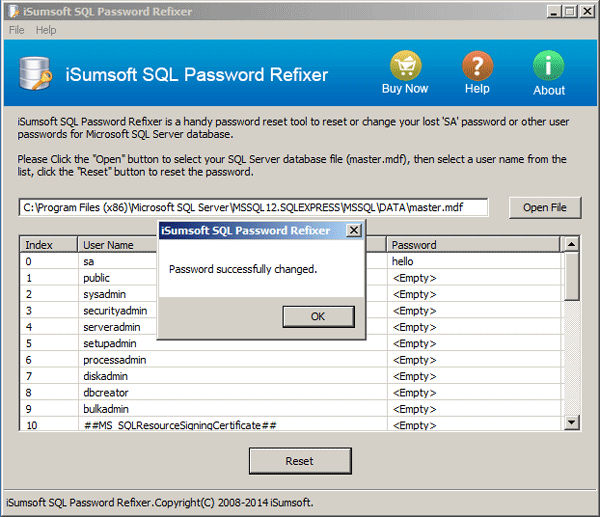Click the user list scroll down arrow
Image resolution: width=600 pixels, height=517 pixels.
(571, 422)
